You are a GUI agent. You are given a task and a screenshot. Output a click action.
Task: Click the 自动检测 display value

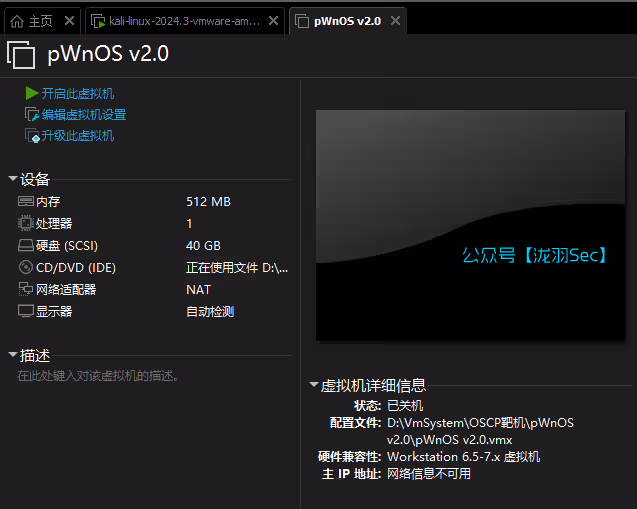pos(210,312)
